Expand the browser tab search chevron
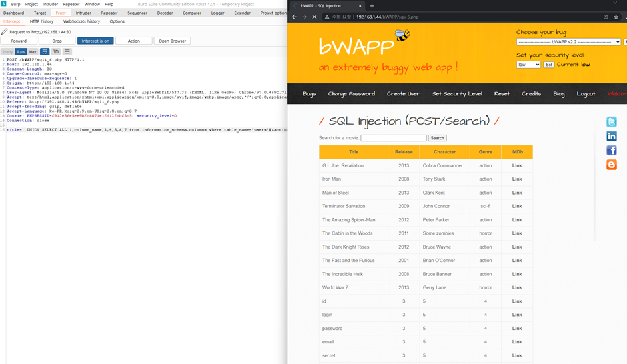The width and height of the screenshot is (627, 364). [615, 3]
